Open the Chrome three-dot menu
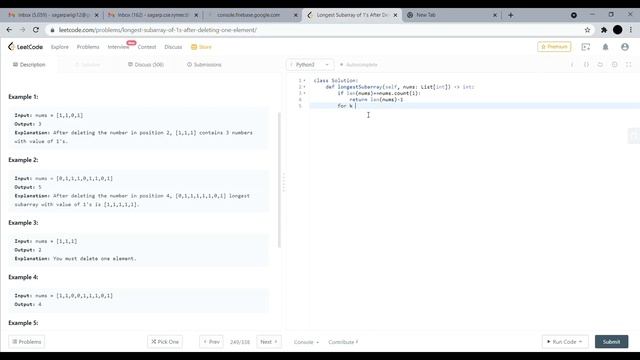Screen dimensions: 640x360 (631, 30)
